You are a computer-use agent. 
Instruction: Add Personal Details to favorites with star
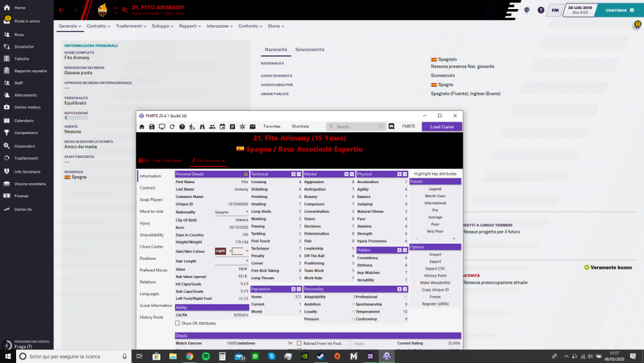[x=245, y=174]
